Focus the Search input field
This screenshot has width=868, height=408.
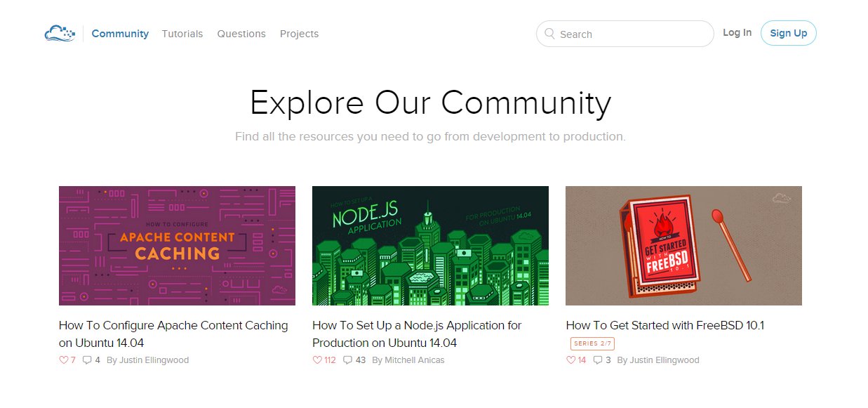[x=625, y=34]
